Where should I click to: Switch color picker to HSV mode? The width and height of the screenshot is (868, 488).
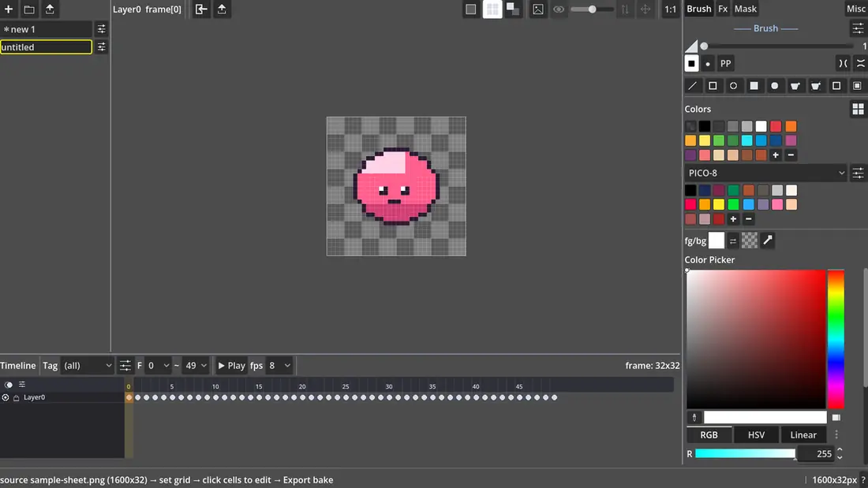click(756, 435)
